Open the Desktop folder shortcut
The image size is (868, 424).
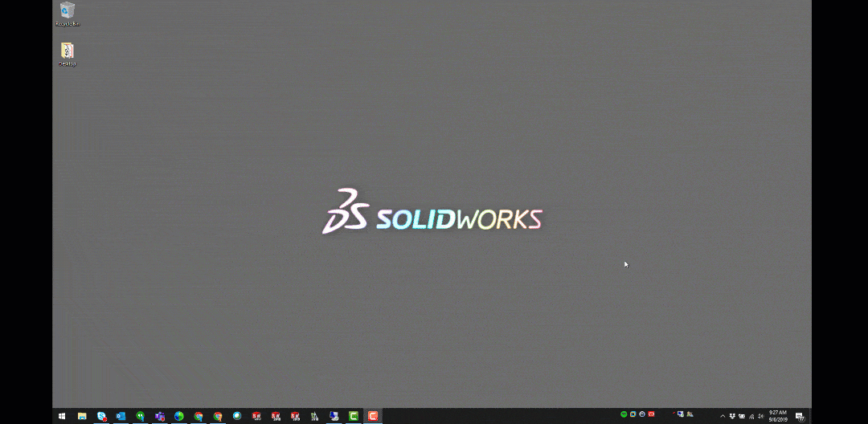click(68, 52)
